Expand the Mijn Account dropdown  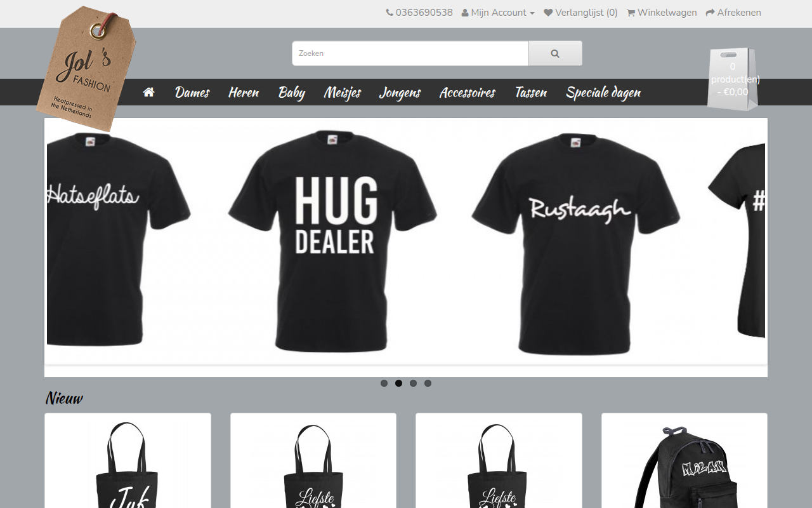(x=498, y=13)
